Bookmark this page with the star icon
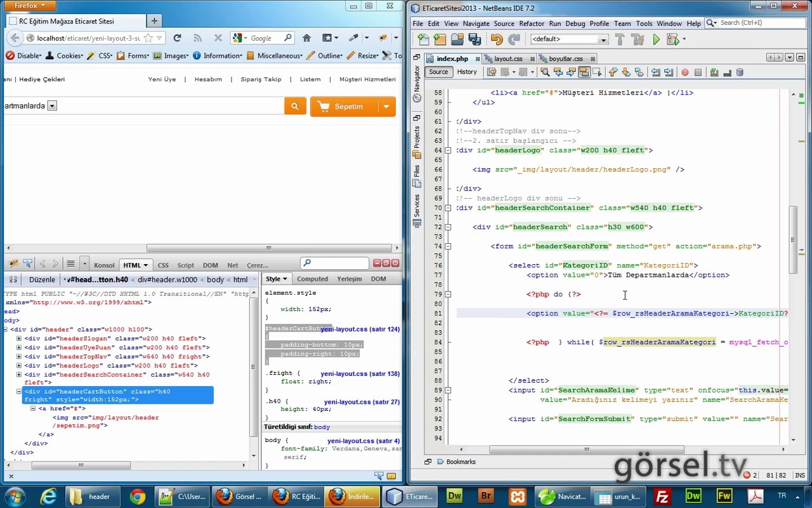Screen dimensions: 812x508 coord(148,38)
